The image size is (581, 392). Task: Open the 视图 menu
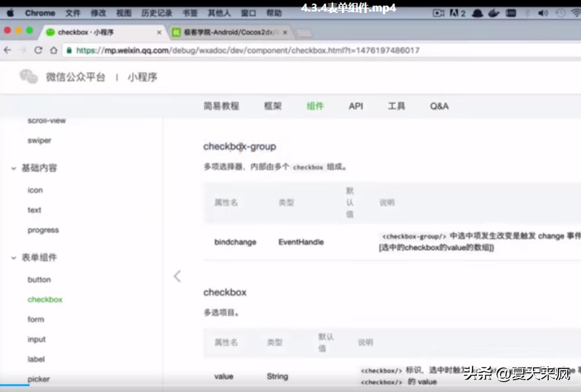coord(124,13)
